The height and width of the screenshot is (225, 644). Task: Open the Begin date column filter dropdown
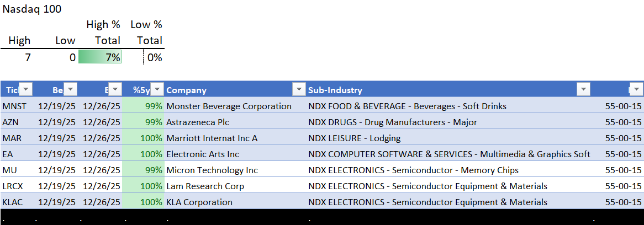(x=71, y=90)
